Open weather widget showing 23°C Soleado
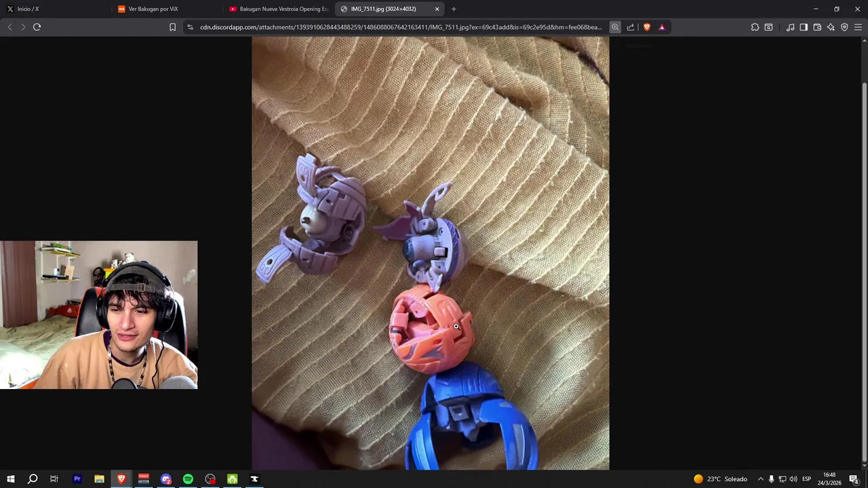Screen dimensions: 868x488 point(720,479)
